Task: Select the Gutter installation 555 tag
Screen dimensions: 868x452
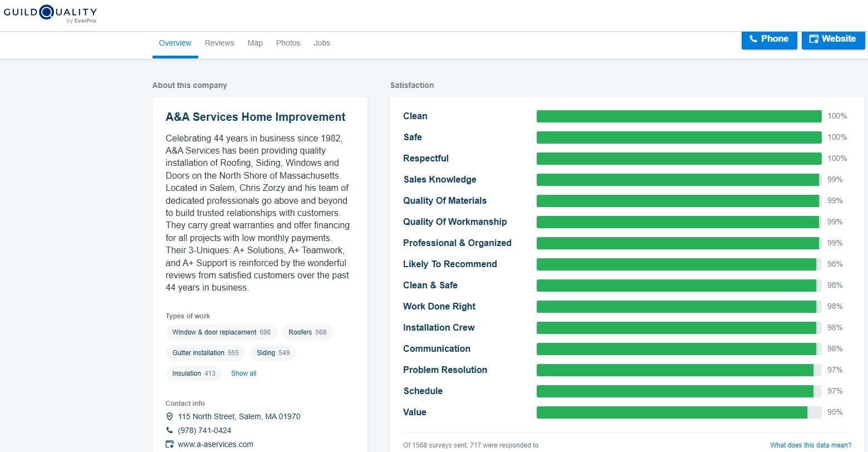Action: pos(205,353)
